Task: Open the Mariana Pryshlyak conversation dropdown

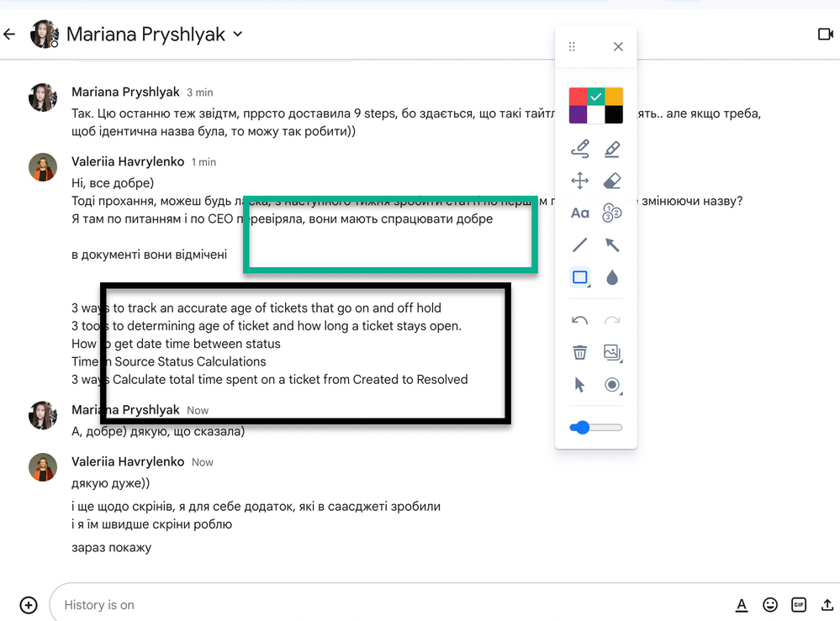Action: (x=236, y=34)
